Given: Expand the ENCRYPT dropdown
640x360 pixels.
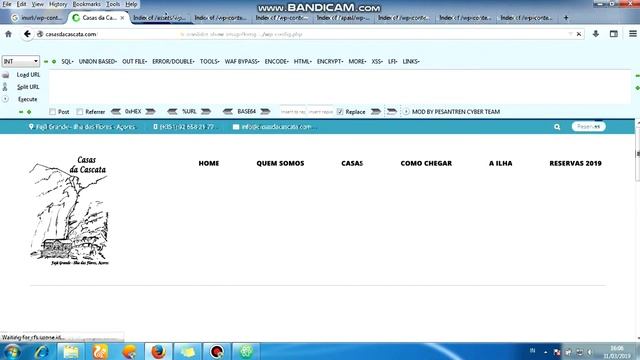Looking at the screenshot, I should [x=330, y=61].
